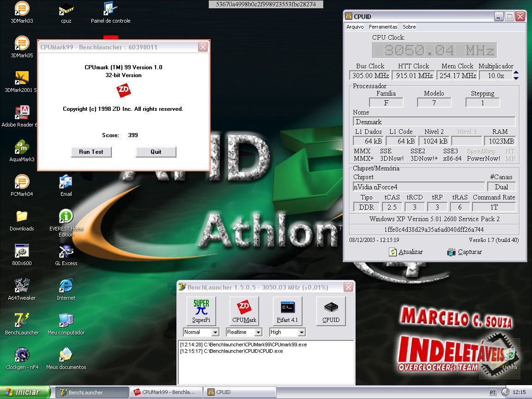Open the Iniciar start menu
Image resolution: width=532 pixels, height=399 pixels.
(x=25, y=392)
